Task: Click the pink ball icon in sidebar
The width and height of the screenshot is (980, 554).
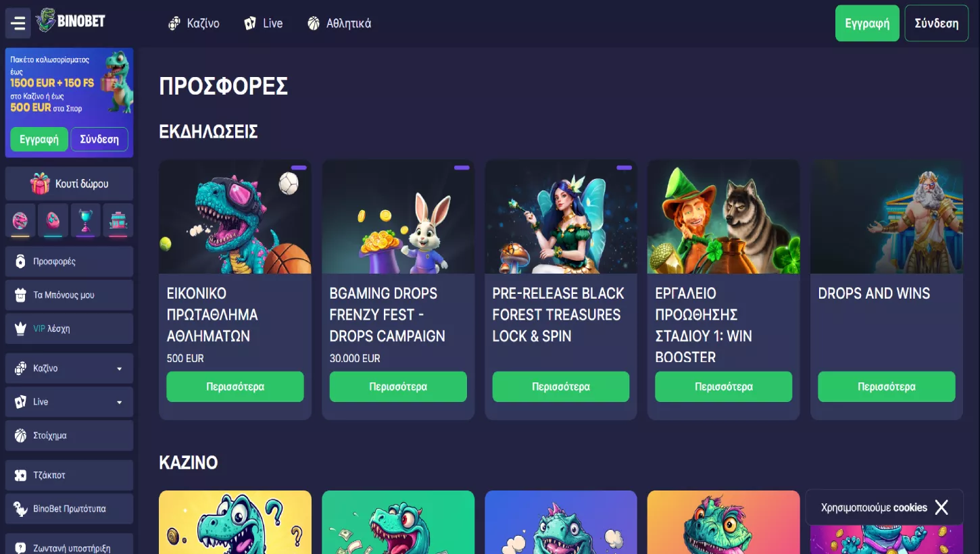Action: (20, 220)
